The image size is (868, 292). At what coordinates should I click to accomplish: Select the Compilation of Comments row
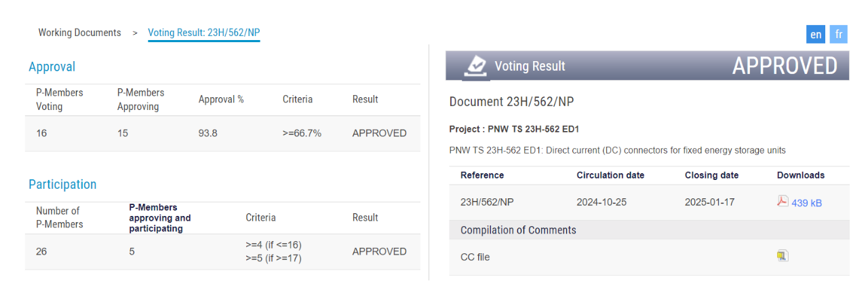(x=518, y=230)
